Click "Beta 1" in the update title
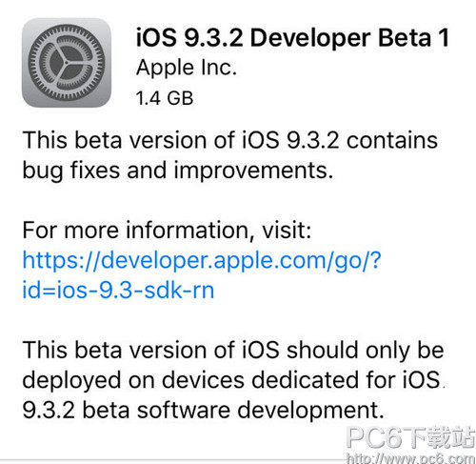 [413, 38]
